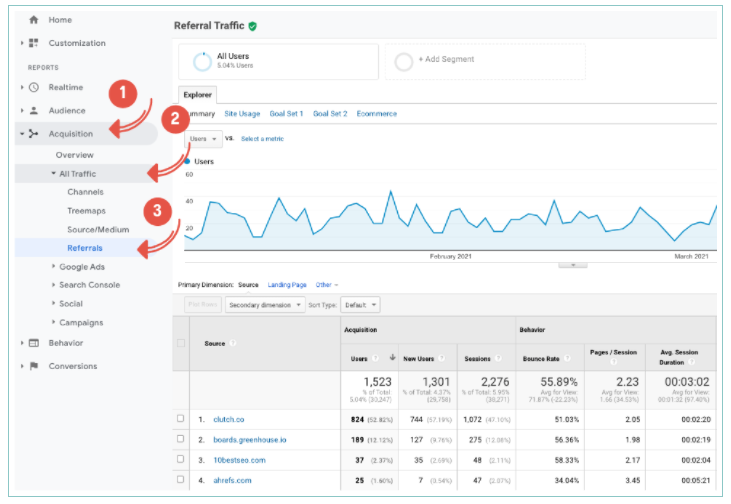Screen dimensions: 731x504
Task: Open the Other primary dimension dropdown
Action: (x=327, y=285)
